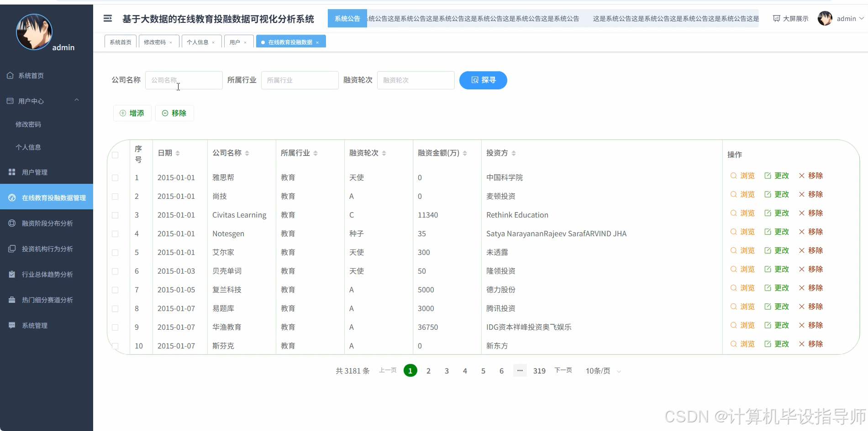Close the 修改密码 tab
This screenshot has width=868, height=431.
pos(171,42)
